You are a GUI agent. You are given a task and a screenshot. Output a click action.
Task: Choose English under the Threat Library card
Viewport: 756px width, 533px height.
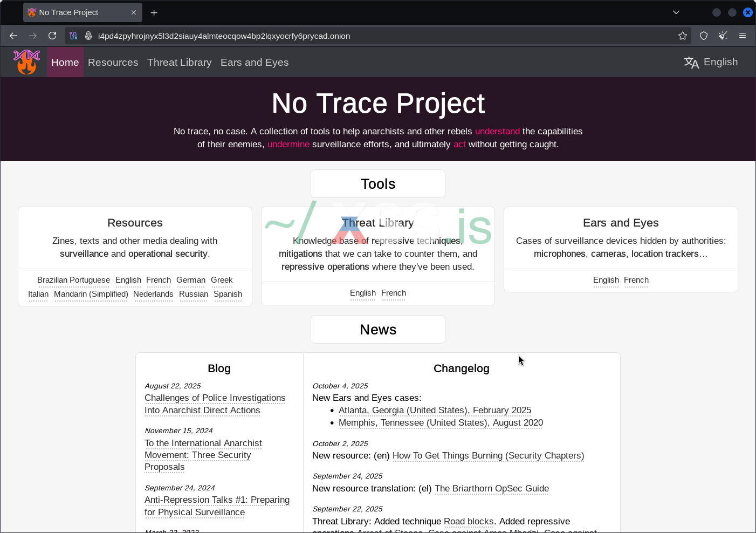pyautogui.click(x=363, y=293)
